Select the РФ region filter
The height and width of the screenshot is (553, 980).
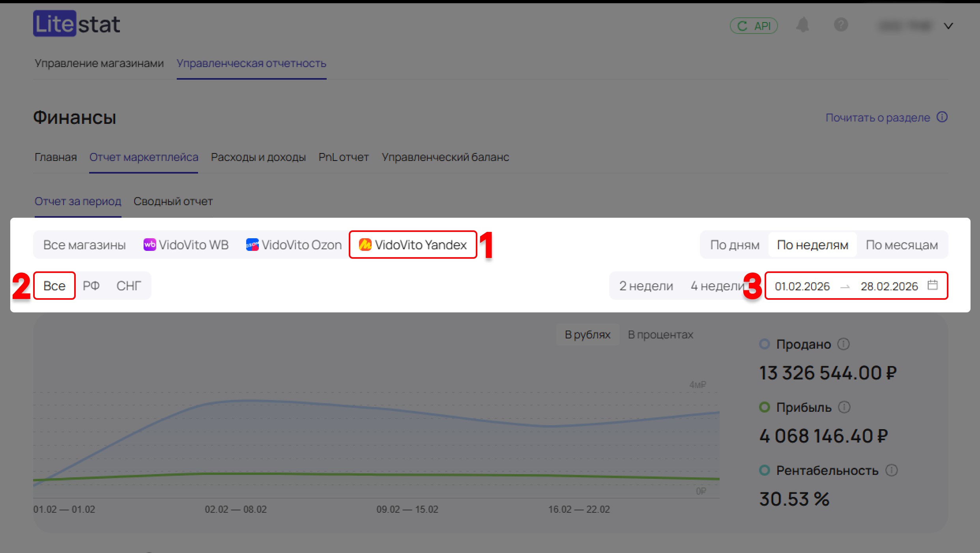pyautogui.click(x=91, y=286)
